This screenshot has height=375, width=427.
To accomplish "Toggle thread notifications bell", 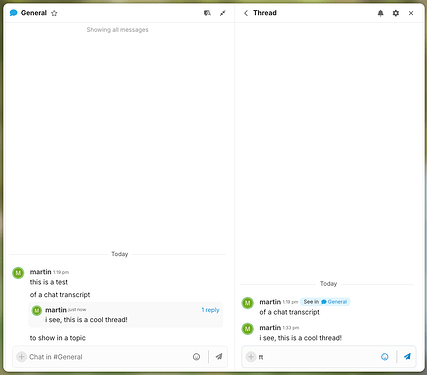I will tap(380, 13).
